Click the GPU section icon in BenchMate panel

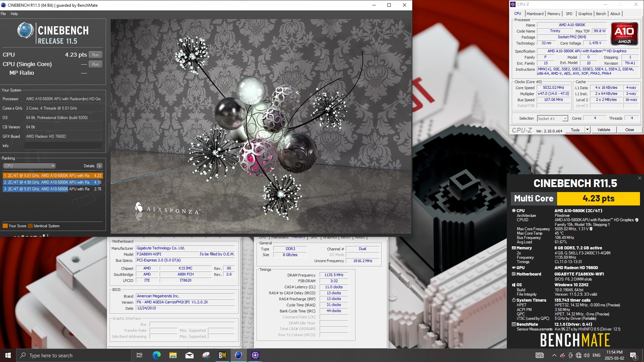click(x=514, y=268)
